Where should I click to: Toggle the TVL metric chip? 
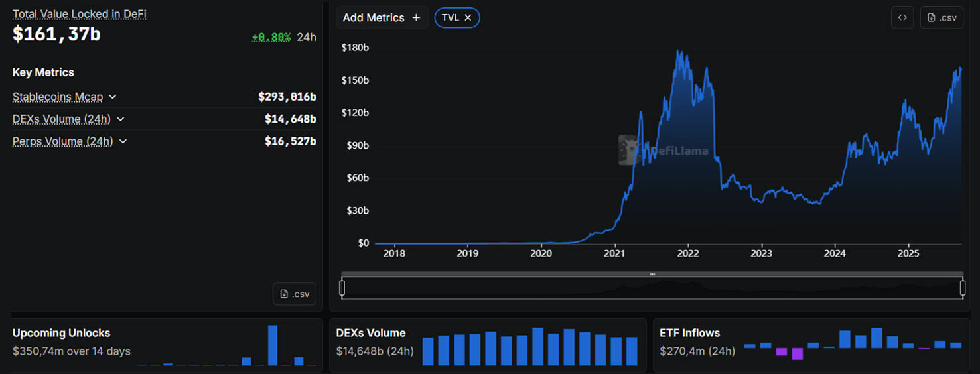tap(450, 18)
